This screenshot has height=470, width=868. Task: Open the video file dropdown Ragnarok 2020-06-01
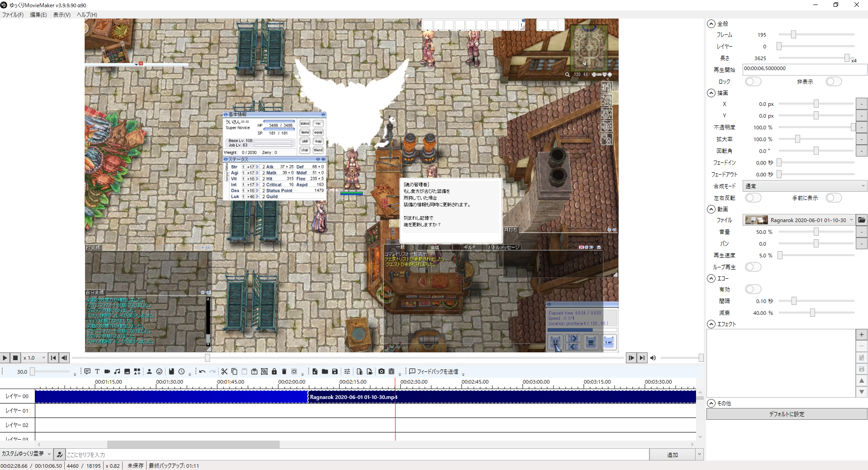tap(799, 220)
